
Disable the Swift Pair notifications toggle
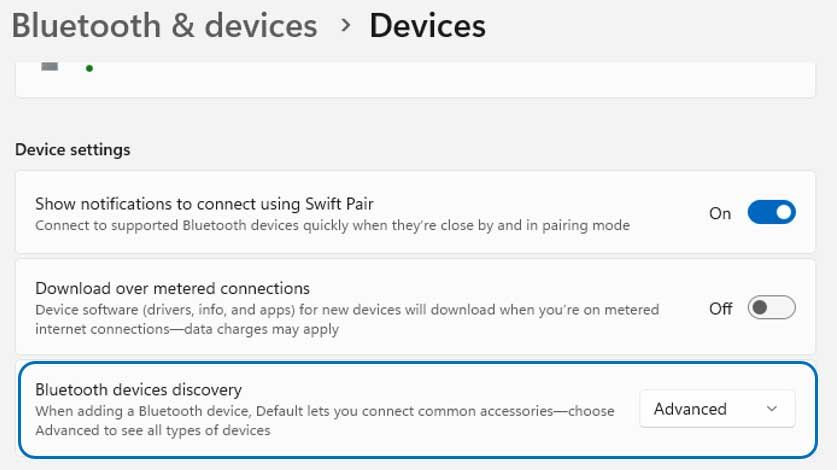(771, 212)
